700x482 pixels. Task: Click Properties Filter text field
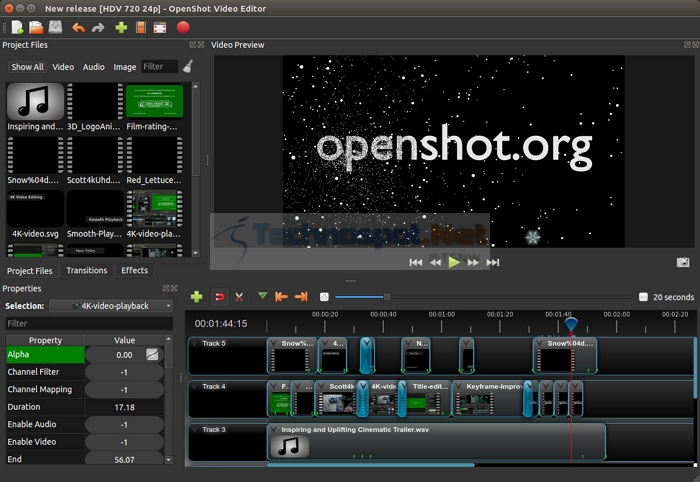(89, 323)
